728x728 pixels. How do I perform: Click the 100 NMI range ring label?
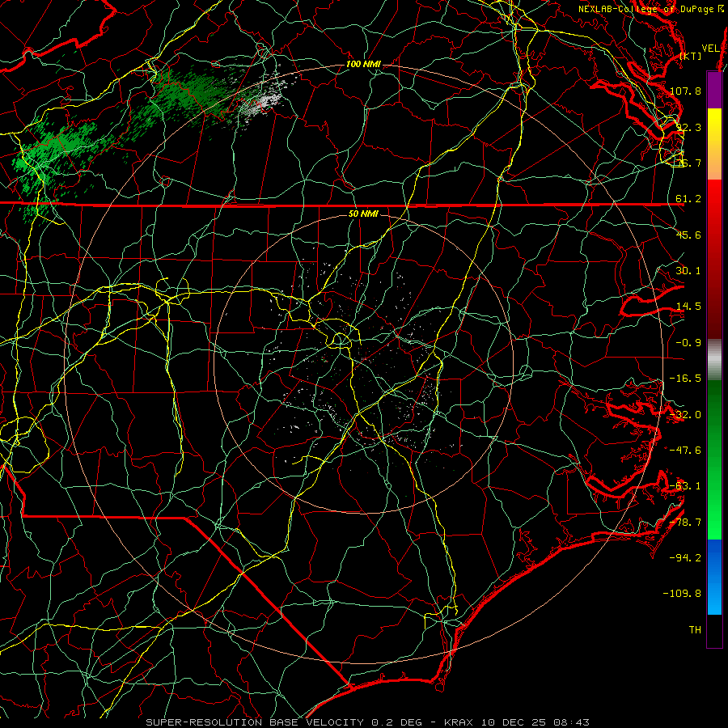[363, 64]
